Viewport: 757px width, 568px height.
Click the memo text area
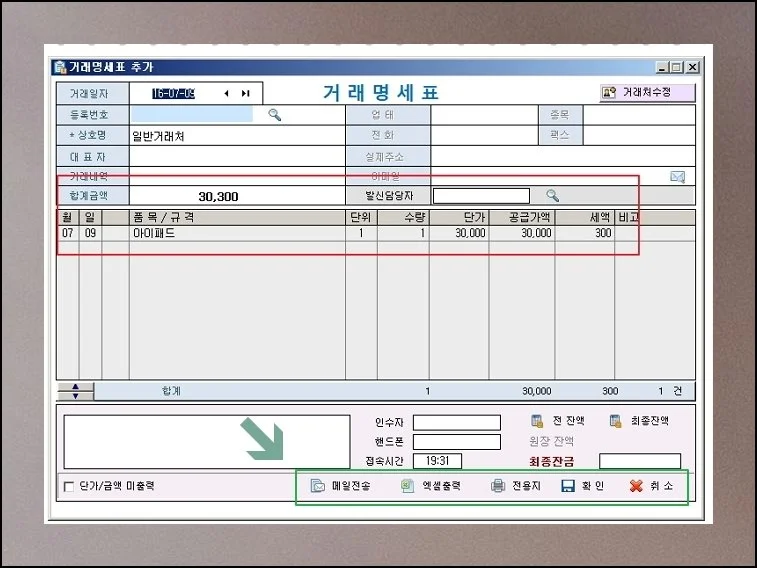(x=207, y=442)
